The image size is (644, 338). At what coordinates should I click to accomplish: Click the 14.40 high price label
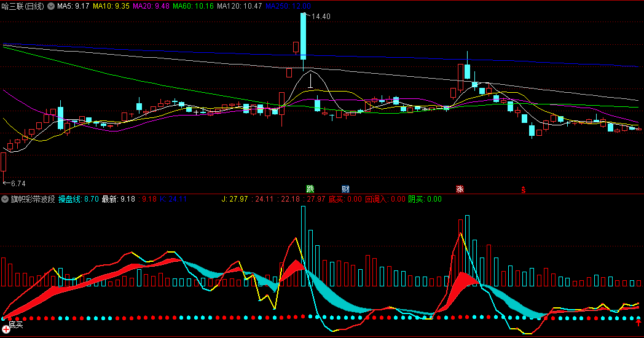pyautogui.click(x=321, y=17)
